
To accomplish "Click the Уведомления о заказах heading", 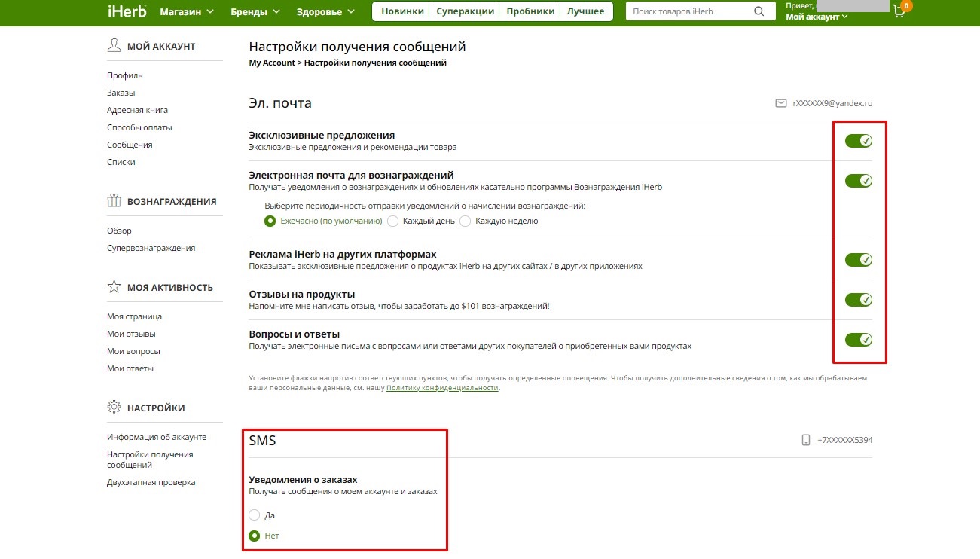I will (x=303, y=479).
